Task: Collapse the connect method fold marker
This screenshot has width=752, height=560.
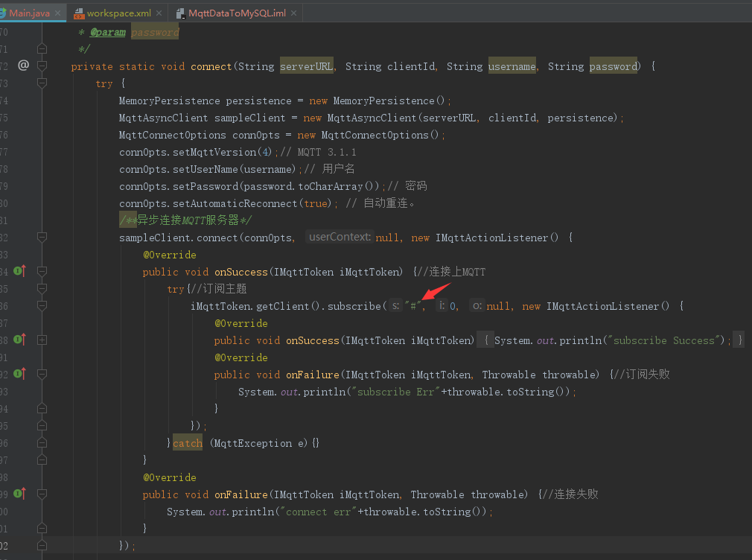Action: pyautogui.click(x=42, y=66)
